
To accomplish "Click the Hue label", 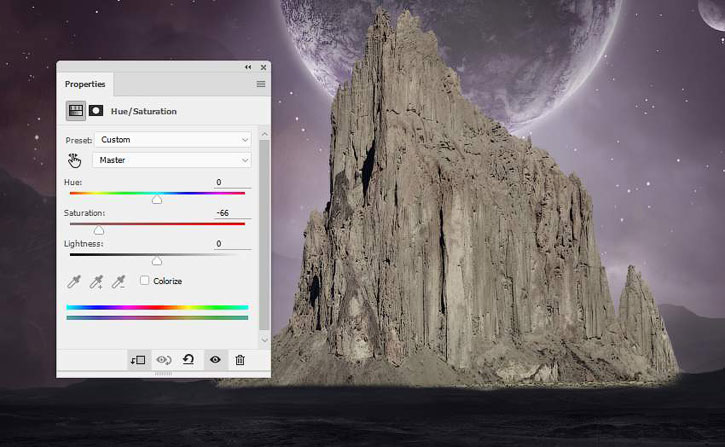I will 73,183.
